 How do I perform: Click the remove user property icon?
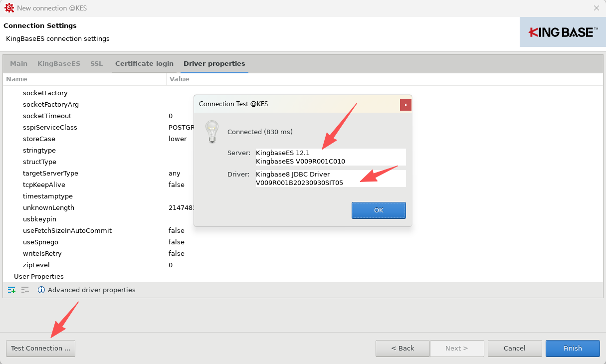(25, 290)
